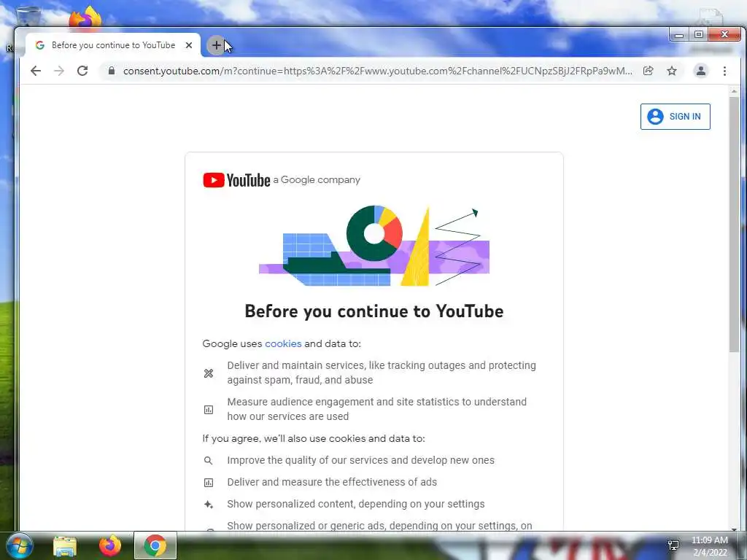This screenshot has height=560, width=747.
Task: Close the 'Before you continue to YouTube' tab
Action: [189, 45]
